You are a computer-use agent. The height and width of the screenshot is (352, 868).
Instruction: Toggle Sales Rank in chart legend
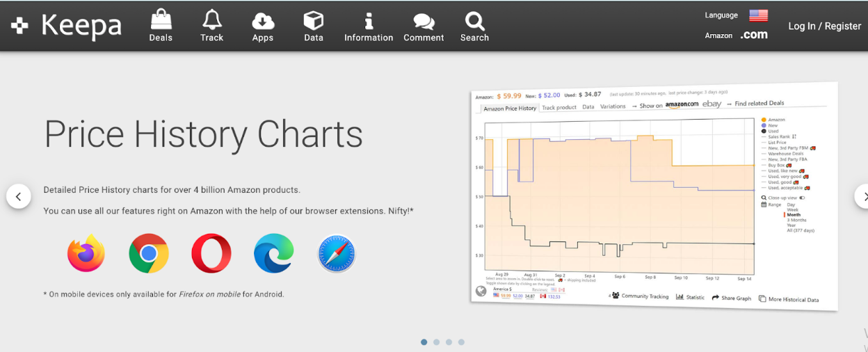point(779,136)
